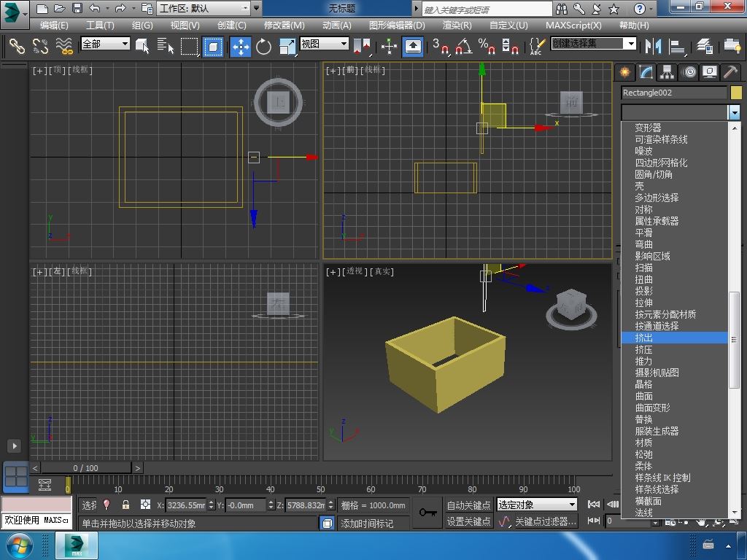Click Go to Start playback button
This screenshot has height=560, width=747.
[594, 505]
